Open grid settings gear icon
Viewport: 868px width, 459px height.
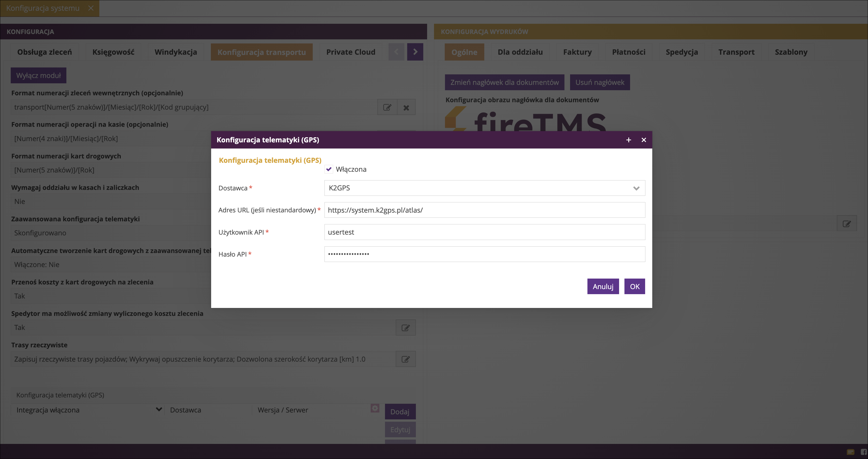[x=375, y=408]
